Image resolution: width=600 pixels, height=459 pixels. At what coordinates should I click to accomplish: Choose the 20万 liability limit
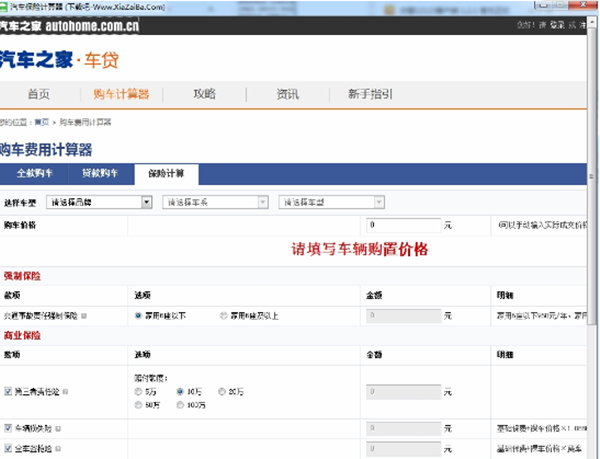[x=222, y=392]
